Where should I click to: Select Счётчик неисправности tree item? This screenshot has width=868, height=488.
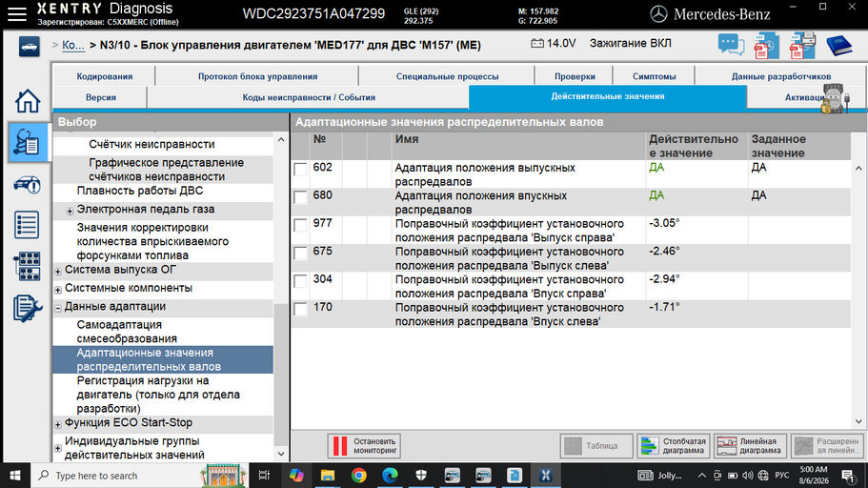(151, 144)
